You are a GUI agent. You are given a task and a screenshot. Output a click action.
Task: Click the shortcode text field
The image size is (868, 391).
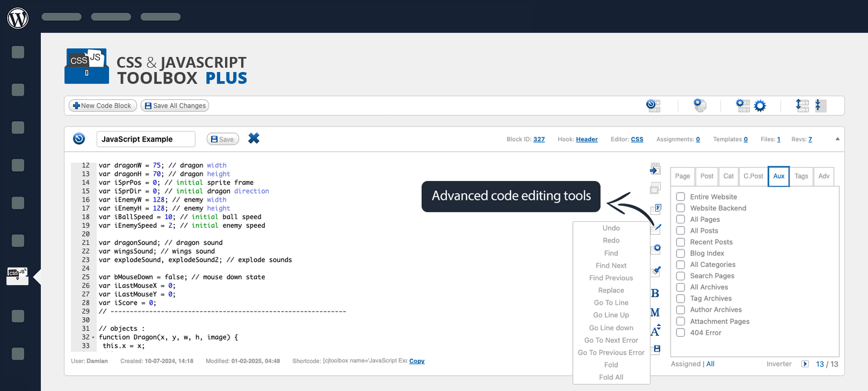click(365, 361)
